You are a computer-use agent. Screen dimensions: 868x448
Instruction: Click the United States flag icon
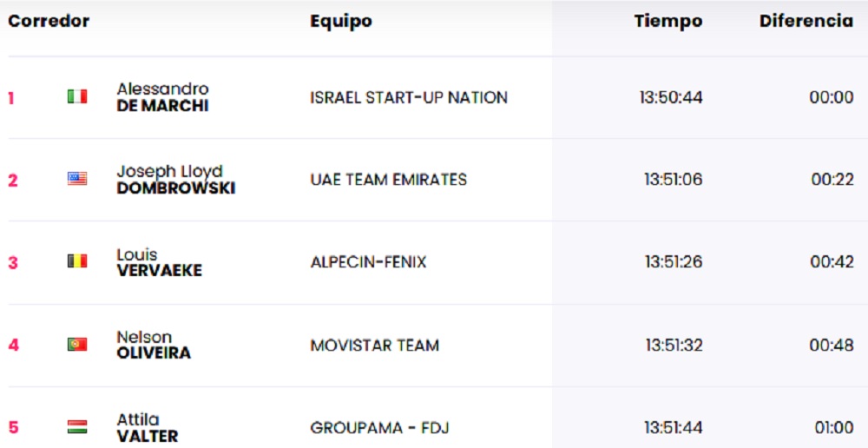[x=77, y=180]
